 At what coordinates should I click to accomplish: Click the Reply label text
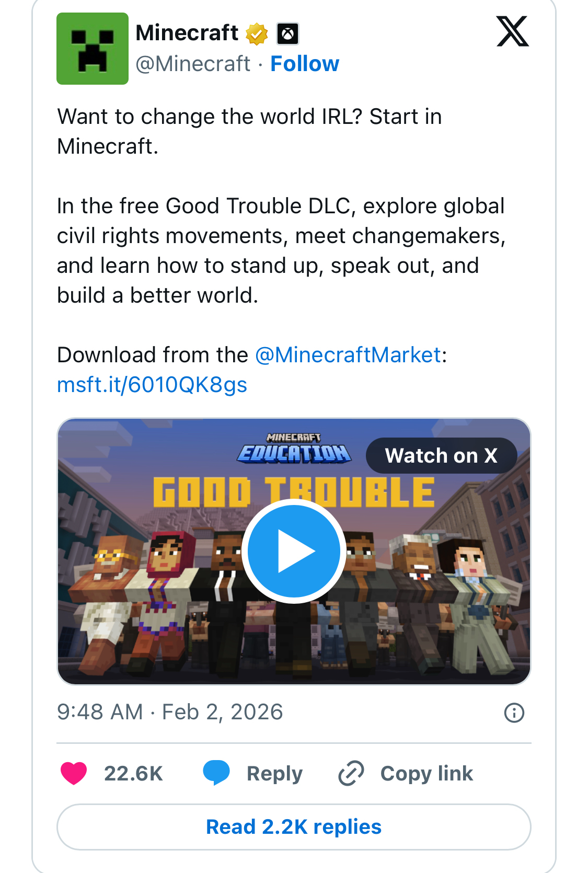pyautogui.click(x=274, y=774)
